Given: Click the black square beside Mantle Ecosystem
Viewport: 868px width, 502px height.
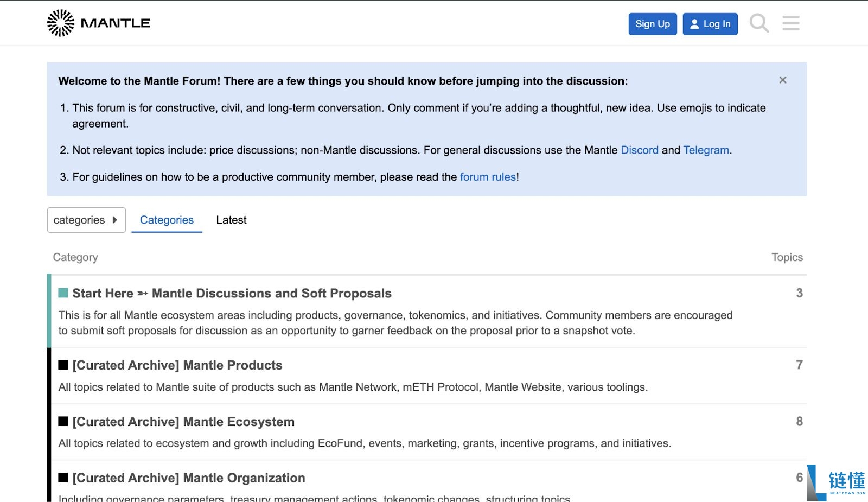Looking at the screenshot, I should (x=63, y=421).
